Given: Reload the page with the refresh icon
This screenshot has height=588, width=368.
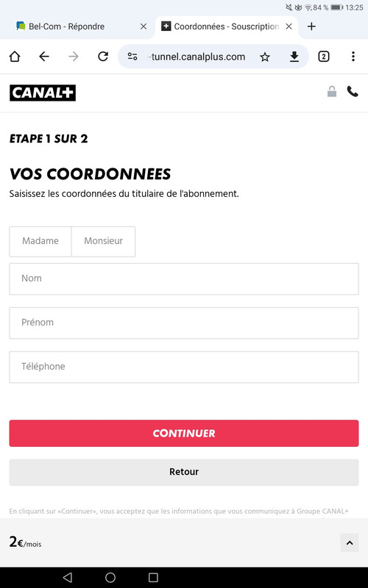Looking at the screenshot, I should [103, 57].
